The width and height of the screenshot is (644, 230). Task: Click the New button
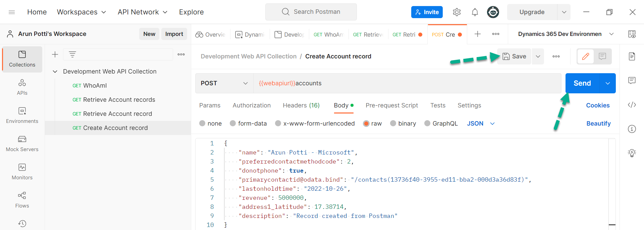(x=149, y=34)
